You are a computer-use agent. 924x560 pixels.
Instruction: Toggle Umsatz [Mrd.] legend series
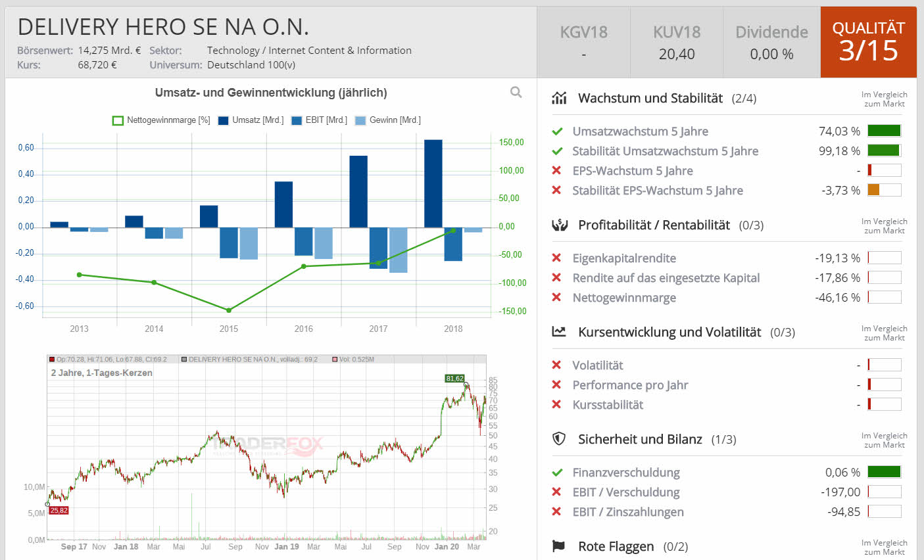click(x=251, y=120)
